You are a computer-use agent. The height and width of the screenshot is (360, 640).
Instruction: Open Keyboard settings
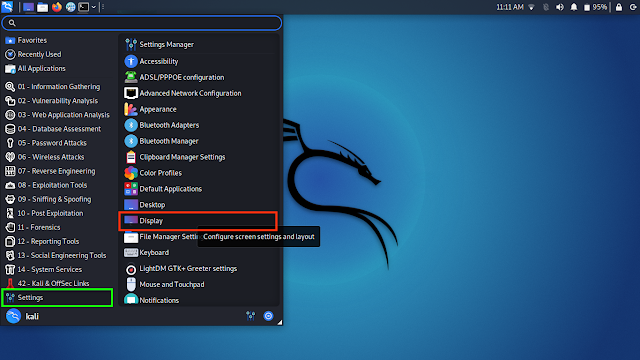coord(199,253)
